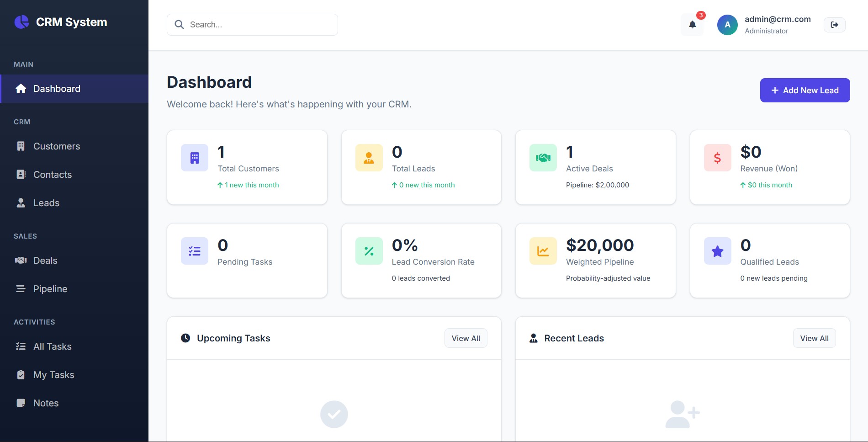
Task: Click View All for Recent Leads
Action: pos(814,338)
